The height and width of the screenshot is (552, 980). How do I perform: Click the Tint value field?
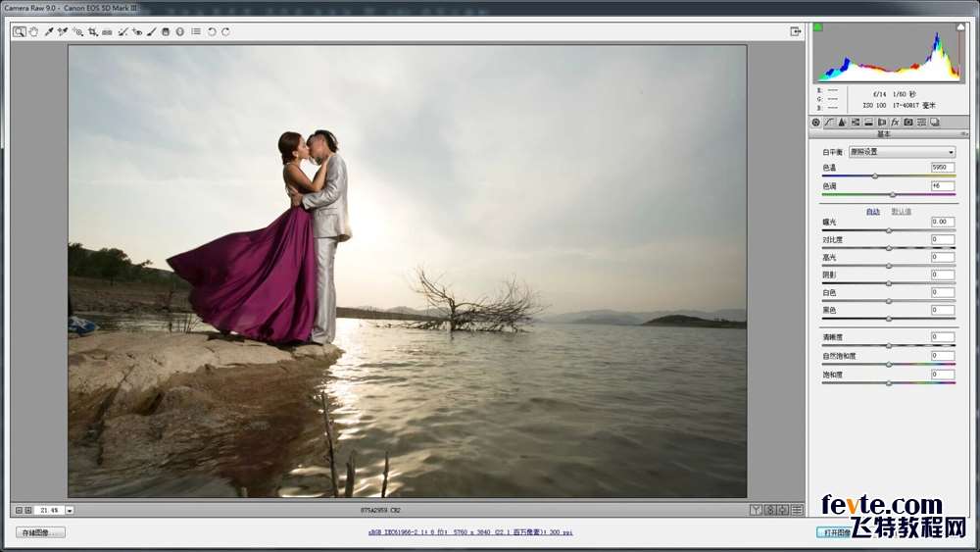click(943, 185)
